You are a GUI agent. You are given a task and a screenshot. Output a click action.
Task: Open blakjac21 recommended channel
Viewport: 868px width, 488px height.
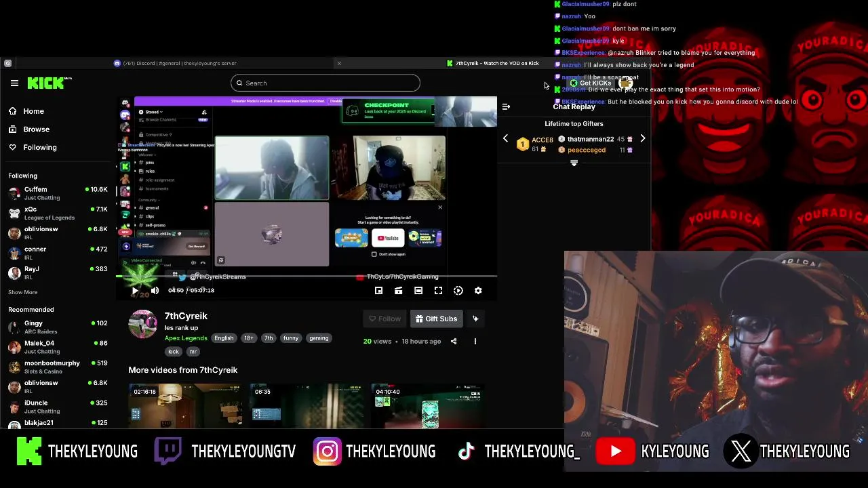click(58, 423)
